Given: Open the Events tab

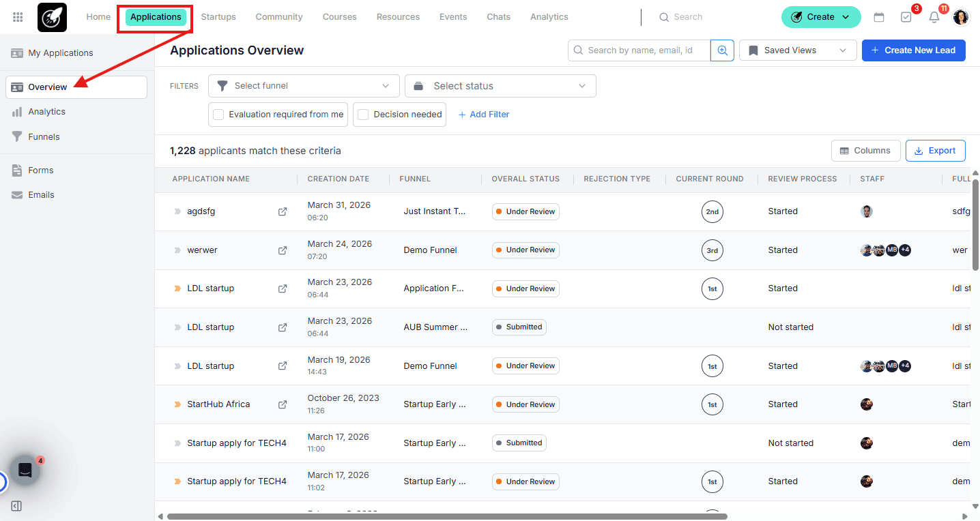Looking at the screenshot, I should point(453,17).
